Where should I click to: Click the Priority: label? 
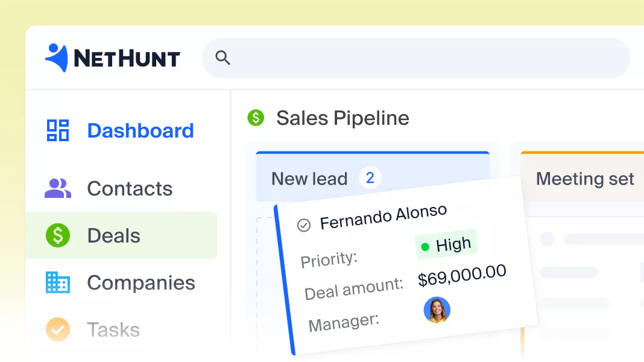329,260
